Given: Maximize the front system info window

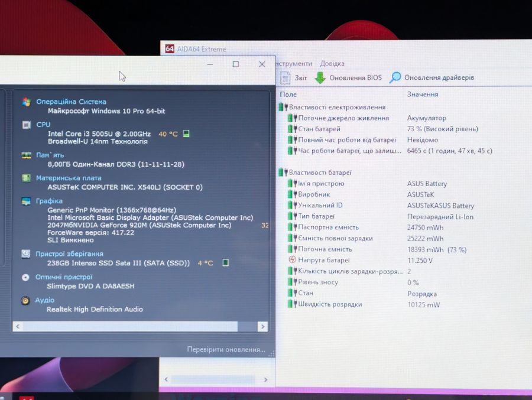Looking at the screenshot, I should click(235, 64).
